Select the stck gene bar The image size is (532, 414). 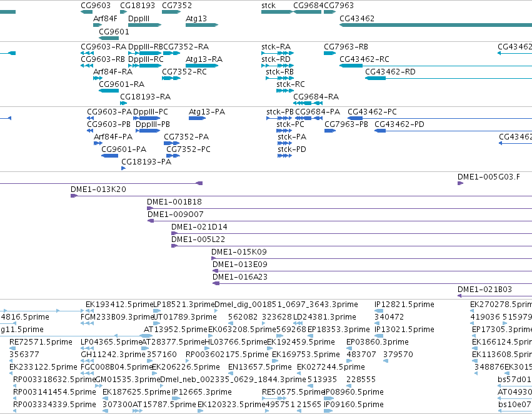pos(277,12)
